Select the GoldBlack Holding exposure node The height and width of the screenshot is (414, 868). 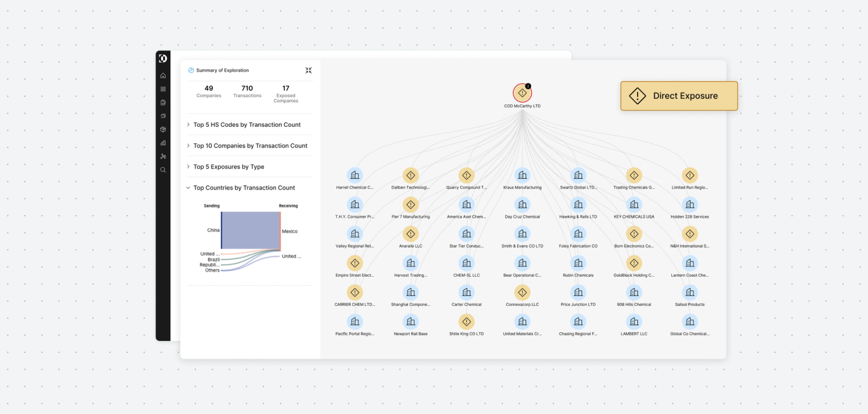tap(634, 263)
